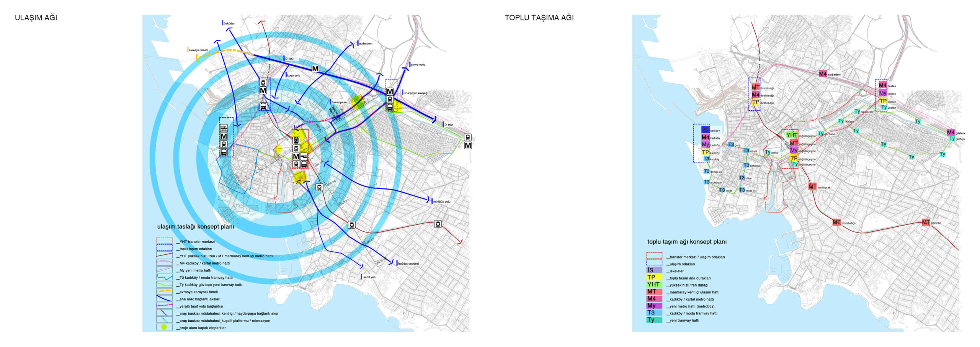Image resolution: width=980 pixels, height=347 pixels.
Task: Click the 'üsküdar' direction label
Action: click(x=229, y=23)
